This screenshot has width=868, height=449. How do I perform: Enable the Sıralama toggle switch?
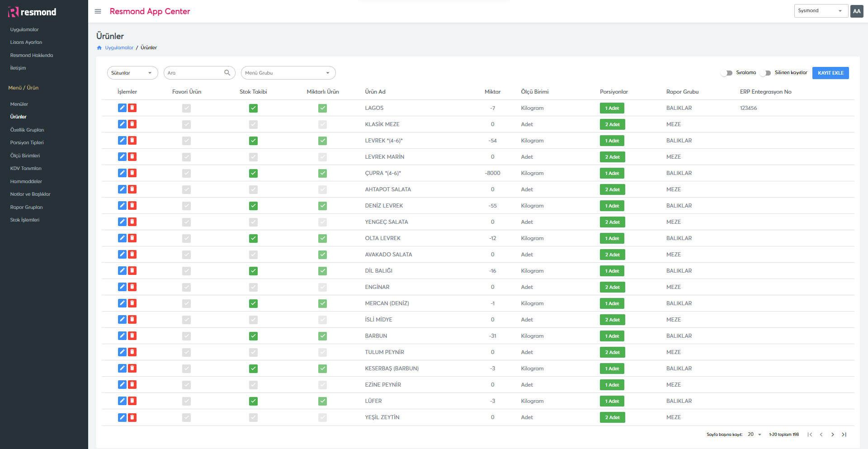click(727, 73)
